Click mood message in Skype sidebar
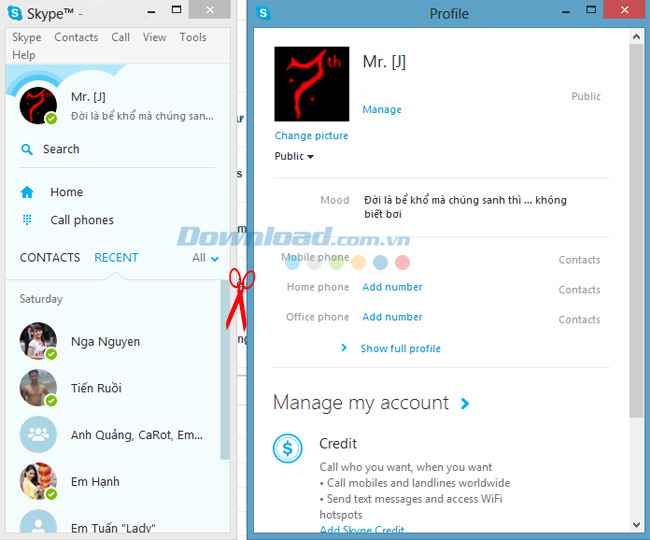The width and height of the screenshot is (650, 540). (142, 116)
